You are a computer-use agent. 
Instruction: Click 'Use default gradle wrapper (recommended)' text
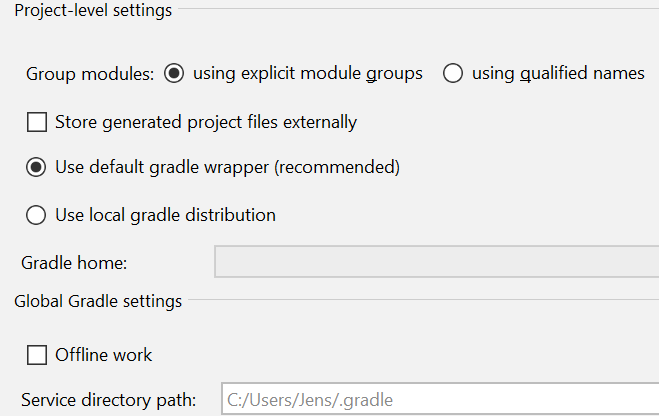point(227,167)
